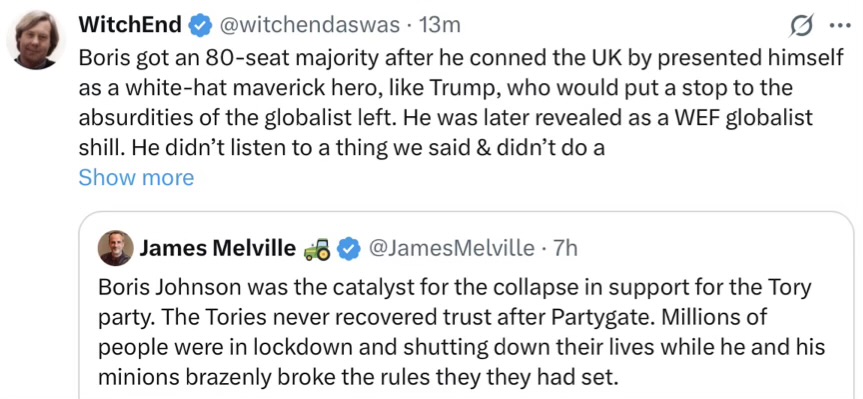Open WitchEnd's post via '80-seat majority' line

pyautogui.click(x=461, y=58)
